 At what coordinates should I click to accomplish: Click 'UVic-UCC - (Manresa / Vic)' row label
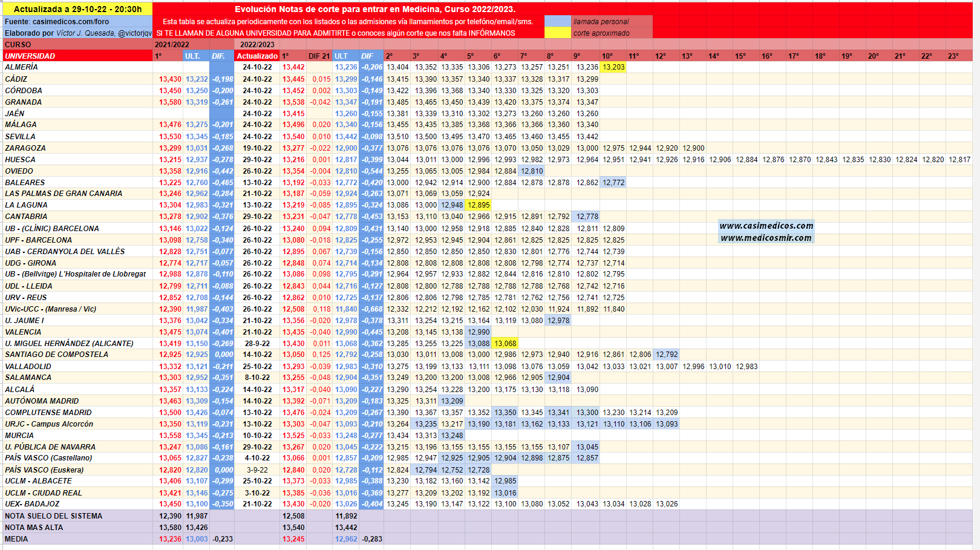point(77,309)
